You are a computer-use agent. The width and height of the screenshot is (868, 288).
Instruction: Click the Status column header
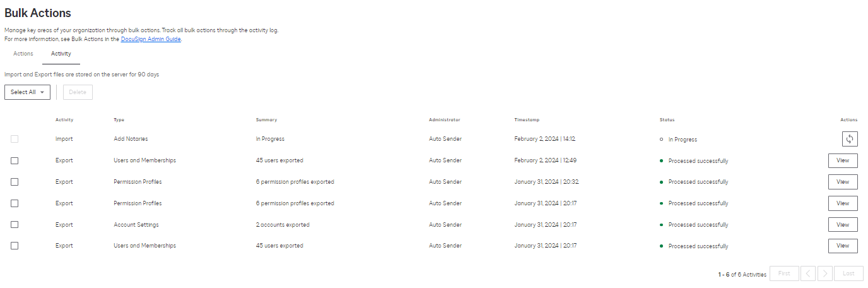pyautogui.click(x=667, y=119)
